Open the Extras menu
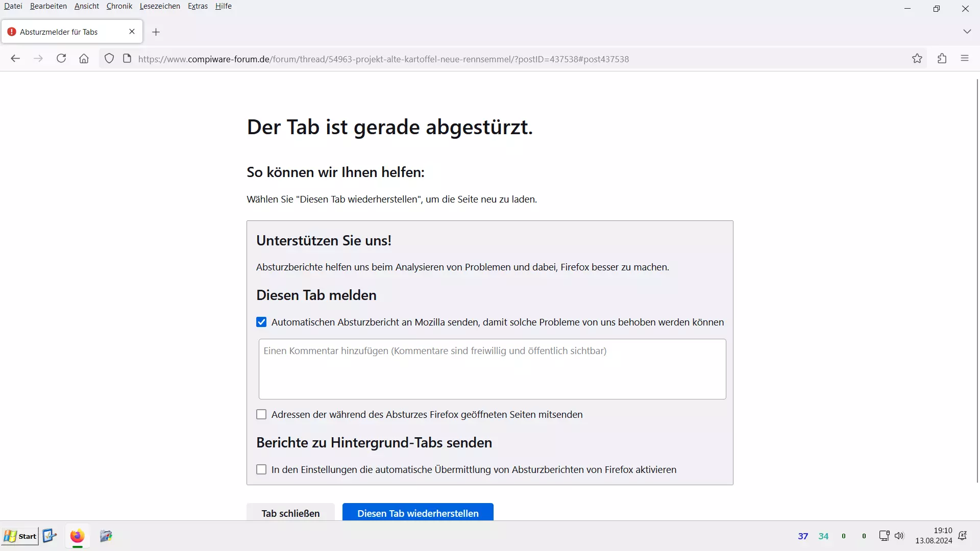Screen dimensions: 980x551 tap(198, 6)
